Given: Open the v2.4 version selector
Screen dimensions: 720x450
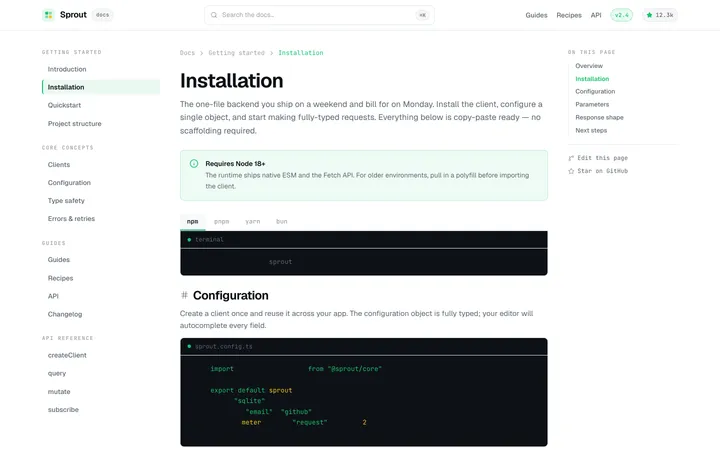Looking at the screenshot, I should [621, 15].
